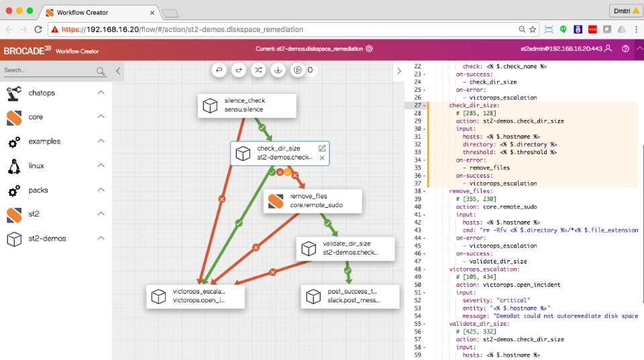Image resolution: width=644 pixels, height=360 pixels.
Task: Click the st2-demos cube icon
Action: tap(14, 239)
